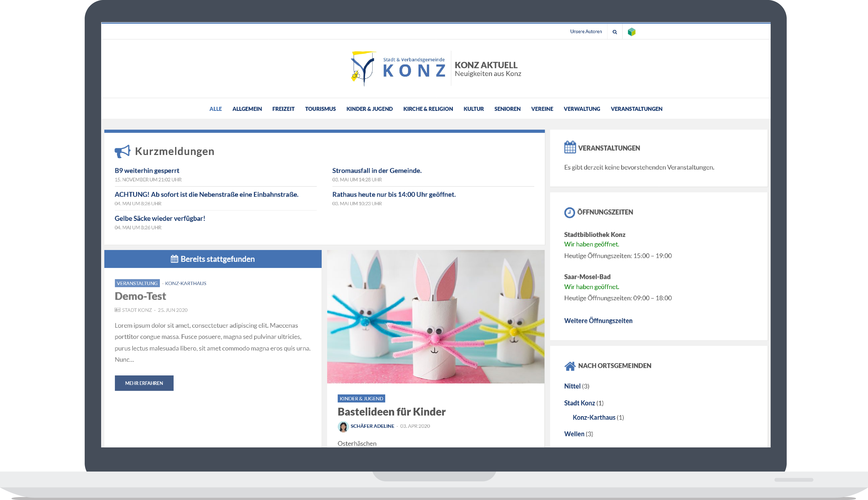
Task: Click the search magnifier icon
Action: tap(615, 32)
